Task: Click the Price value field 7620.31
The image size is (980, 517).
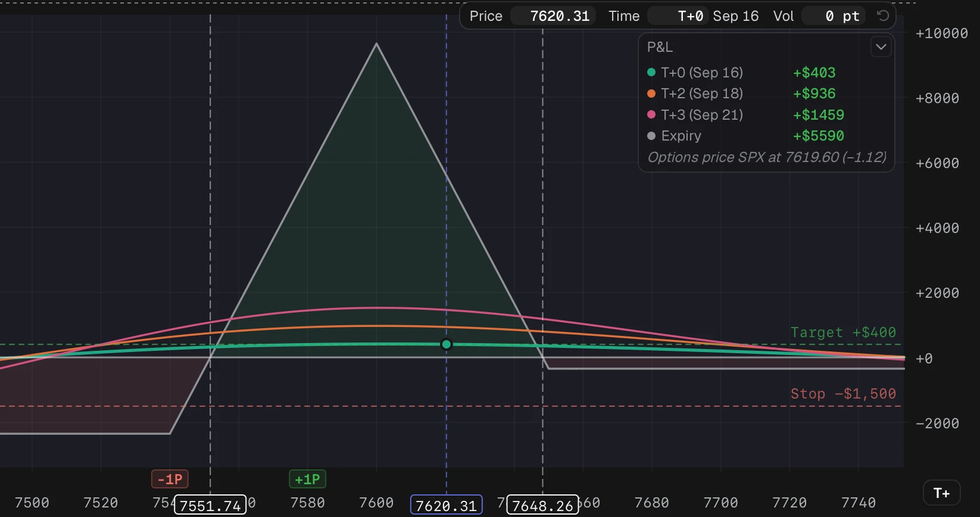Action: click(554, 16)
